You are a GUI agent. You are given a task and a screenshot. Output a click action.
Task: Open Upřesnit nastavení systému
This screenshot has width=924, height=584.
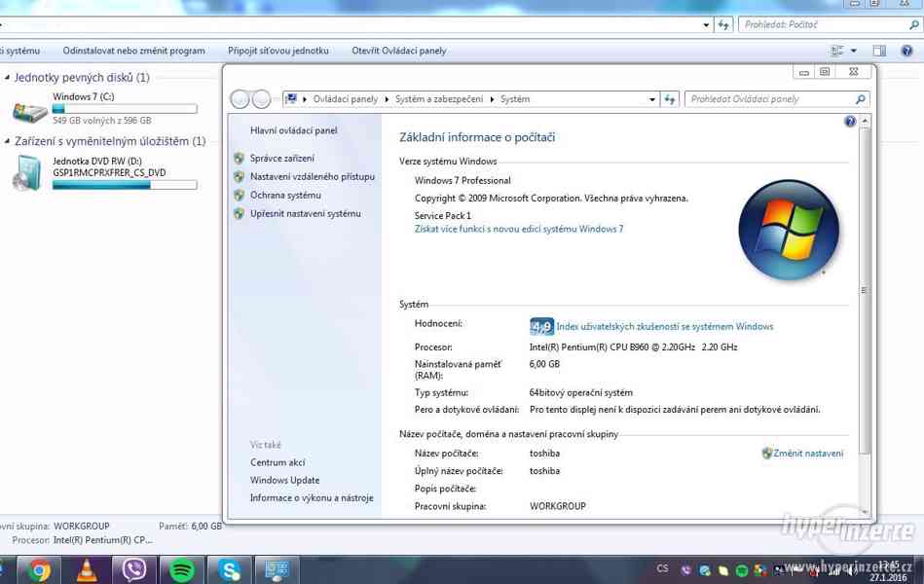(306, 213)
